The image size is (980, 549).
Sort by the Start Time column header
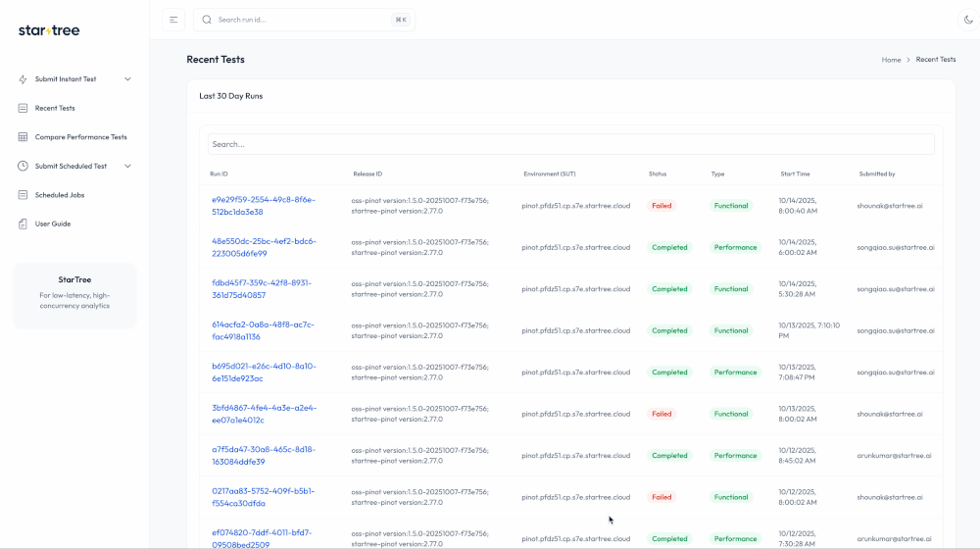point(795,174)
